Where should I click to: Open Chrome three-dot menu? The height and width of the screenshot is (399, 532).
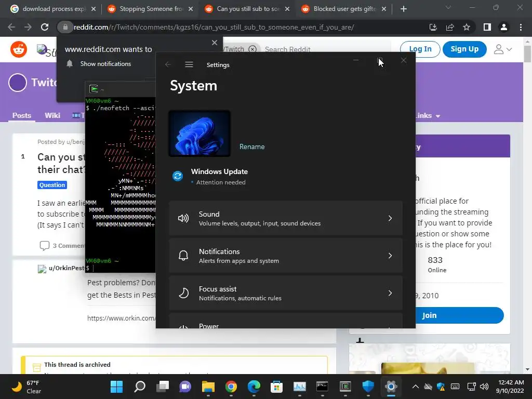(521, 27)
